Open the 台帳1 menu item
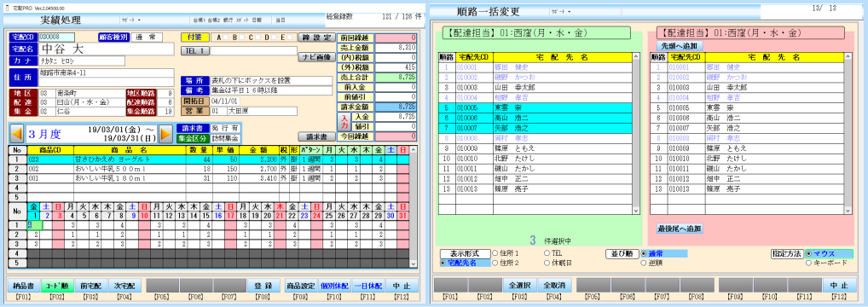 199,20
